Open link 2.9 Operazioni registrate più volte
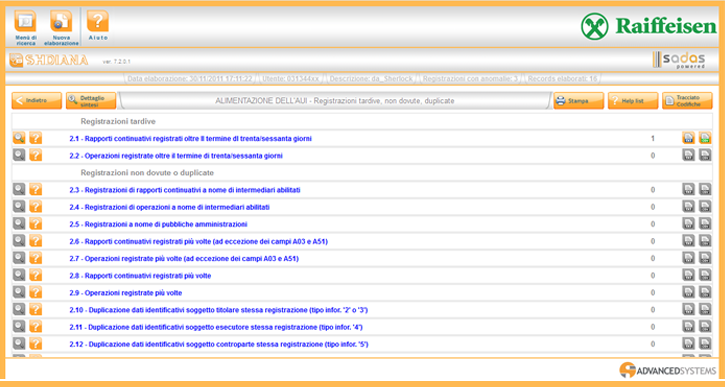This screenshot has height=387, width=725. tap(126, 293)
